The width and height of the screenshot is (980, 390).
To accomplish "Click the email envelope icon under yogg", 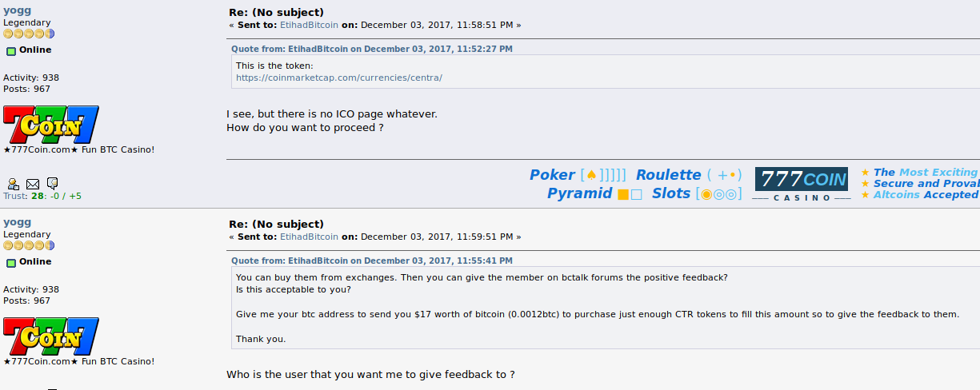I will [33, 184].
